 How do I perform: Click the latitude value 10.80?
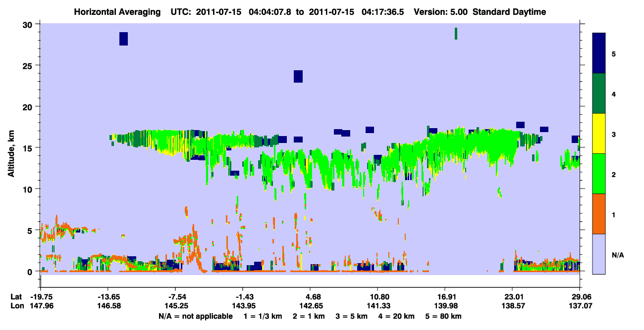[377, 297]
